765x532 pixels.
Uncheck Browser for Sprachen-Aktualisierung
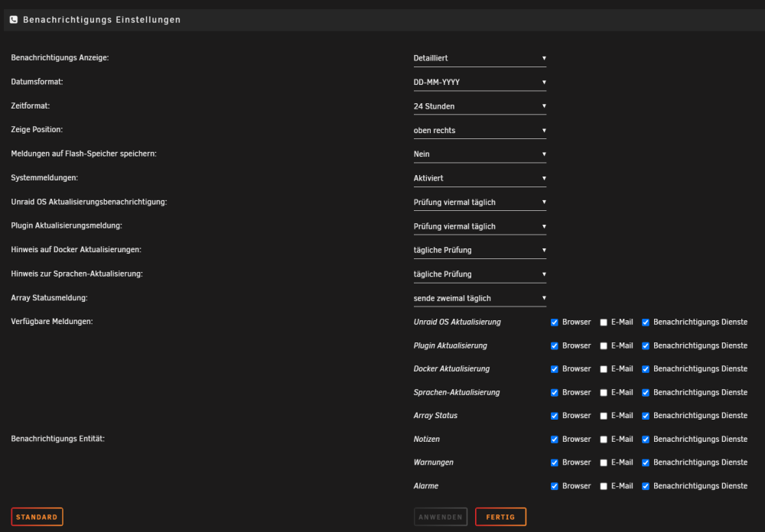(554, 393)
